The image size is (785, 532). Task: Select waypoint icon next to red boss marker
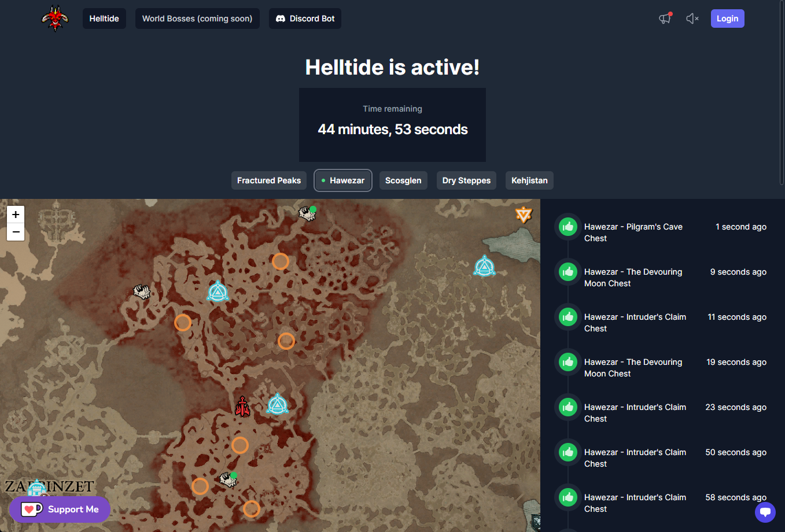coord(277,404)
